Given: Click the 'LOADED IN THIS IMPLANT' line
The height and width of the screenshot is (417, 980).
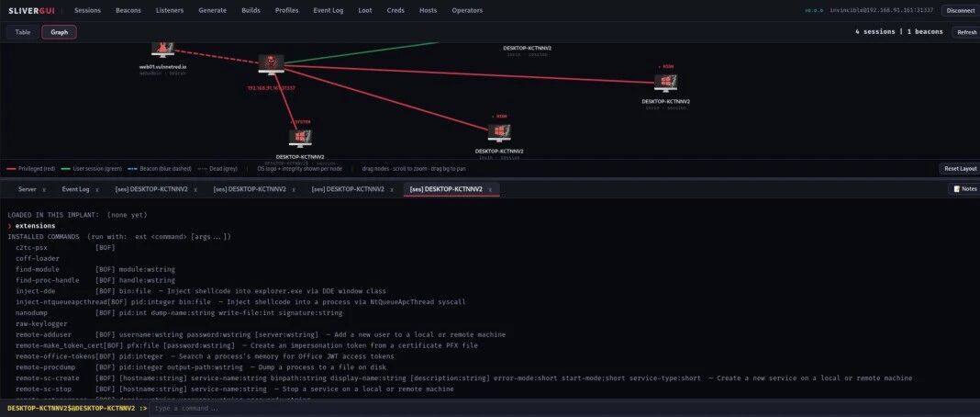Looking at the screenshot, I should pos(77,215).
